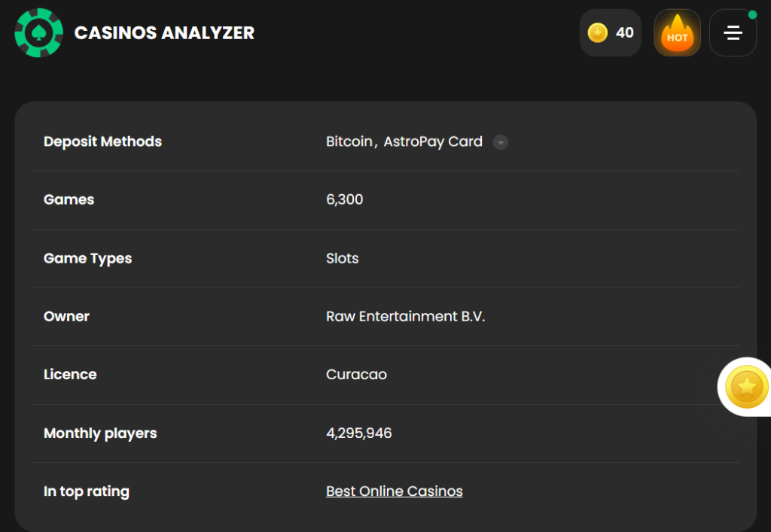
Task: Open the 40 coin balance counter
Action: (x=624, y=33)
